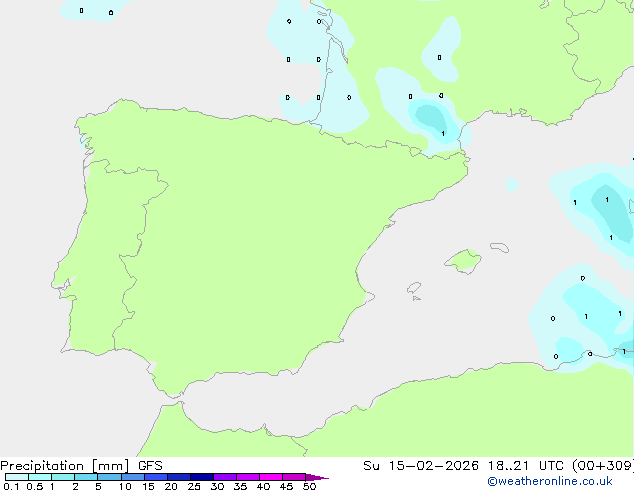Screen dimensions: 634x490
Task: Select the blue legend swatch between 10 and 15
Action: (x=133, y=477)
